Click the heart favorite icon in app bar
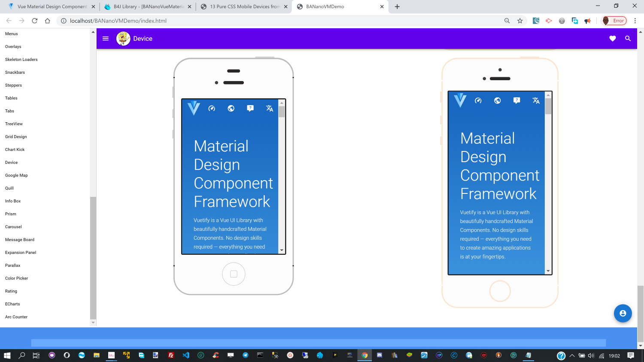The image size is (644, 362). 613,39
